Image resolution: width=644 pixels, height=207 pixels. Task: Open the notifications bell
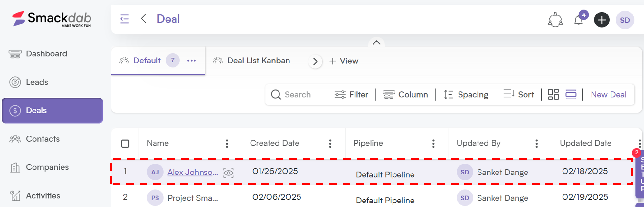pos(579,20)
